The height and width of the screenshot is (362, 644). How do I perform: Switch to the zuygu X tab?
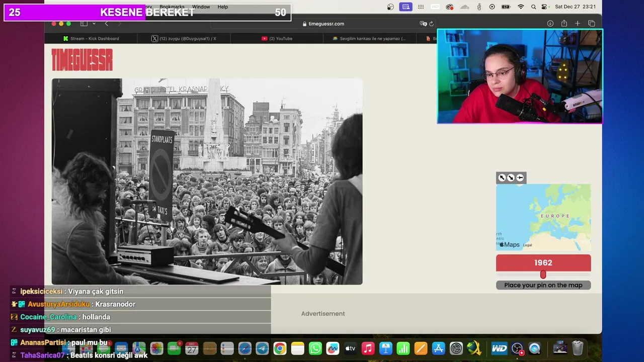coord(184,38)
